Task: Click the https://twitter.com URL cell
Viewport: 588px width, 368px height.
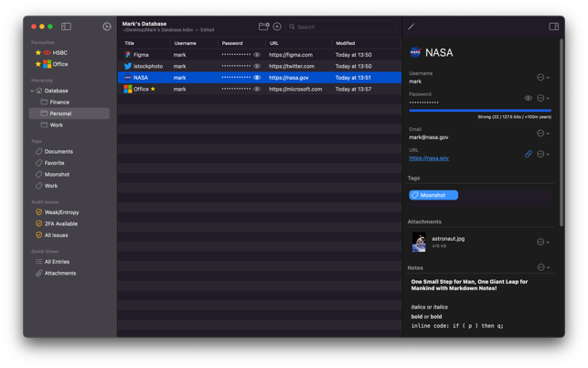Action: coord(292,66)
